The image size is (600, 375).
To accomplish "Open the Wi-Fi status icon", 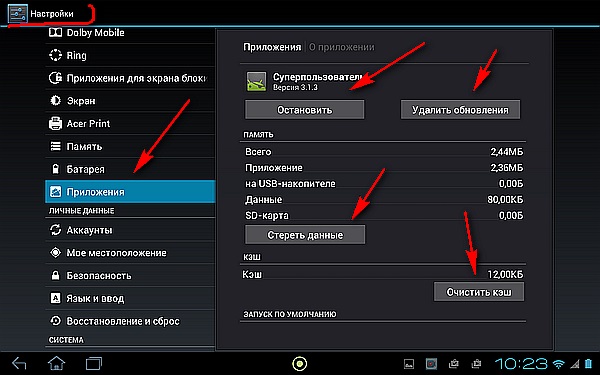I will (x=559, y=363).
